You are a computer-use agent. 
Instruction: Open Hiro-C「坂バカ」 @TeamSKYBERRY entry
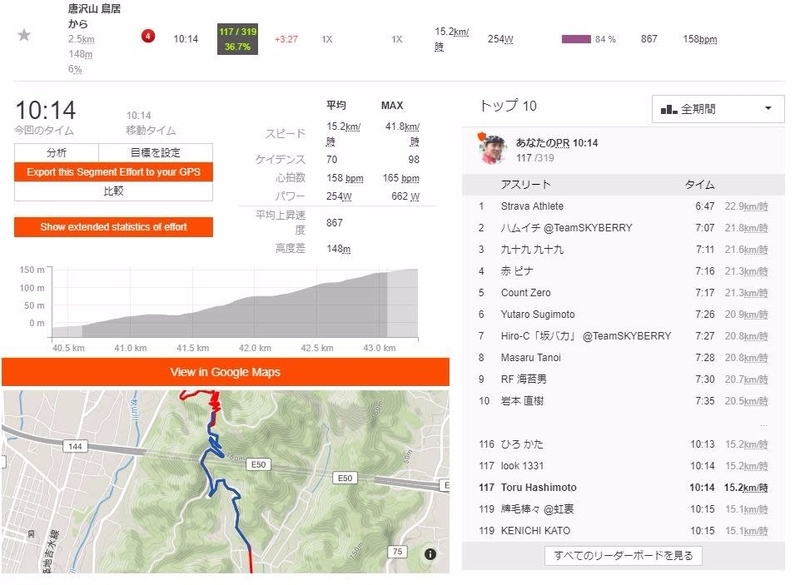pyautogui.click(x=586, y=336)
